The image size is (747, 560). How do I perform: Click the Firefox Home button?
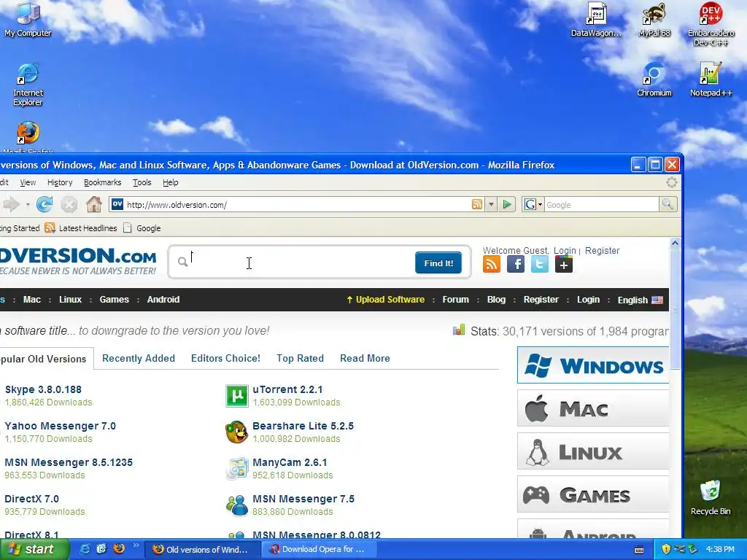pyautogui.click(x=94, y=204)
